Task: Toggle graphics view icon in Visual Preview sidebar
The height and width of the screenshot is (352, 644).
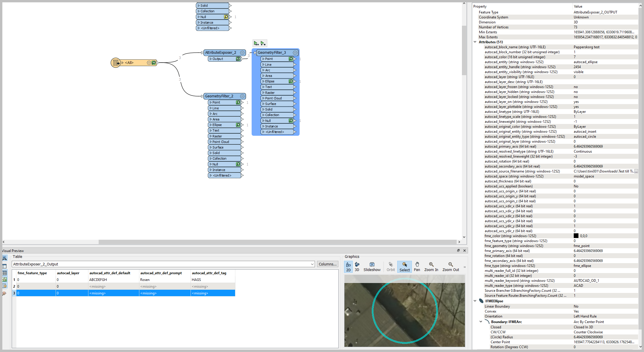Action: pos(4,279)
